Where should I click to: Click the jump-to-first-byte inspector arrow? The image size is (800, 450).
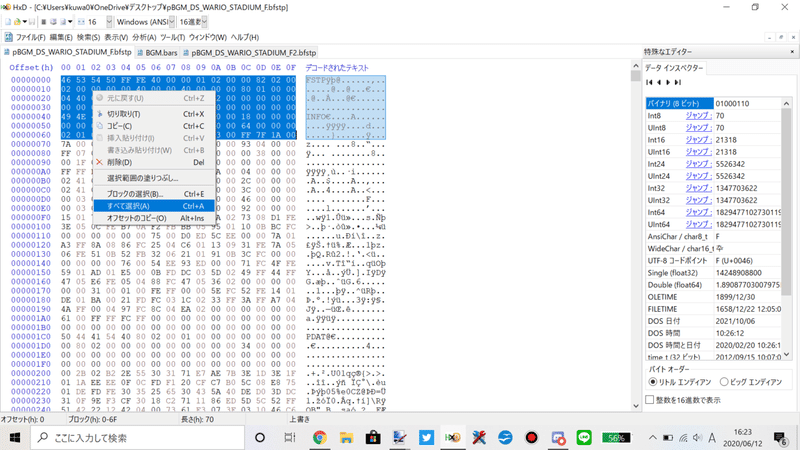point(649,82)
